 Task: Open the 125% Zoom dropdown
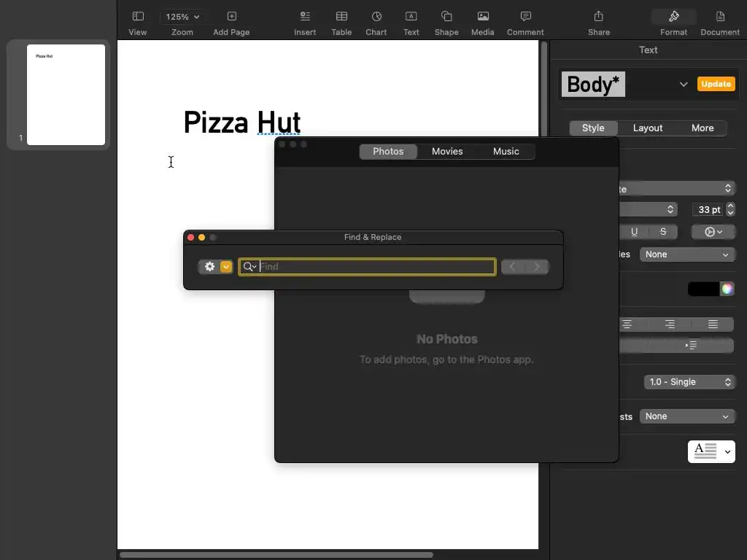tap(182, 17)
